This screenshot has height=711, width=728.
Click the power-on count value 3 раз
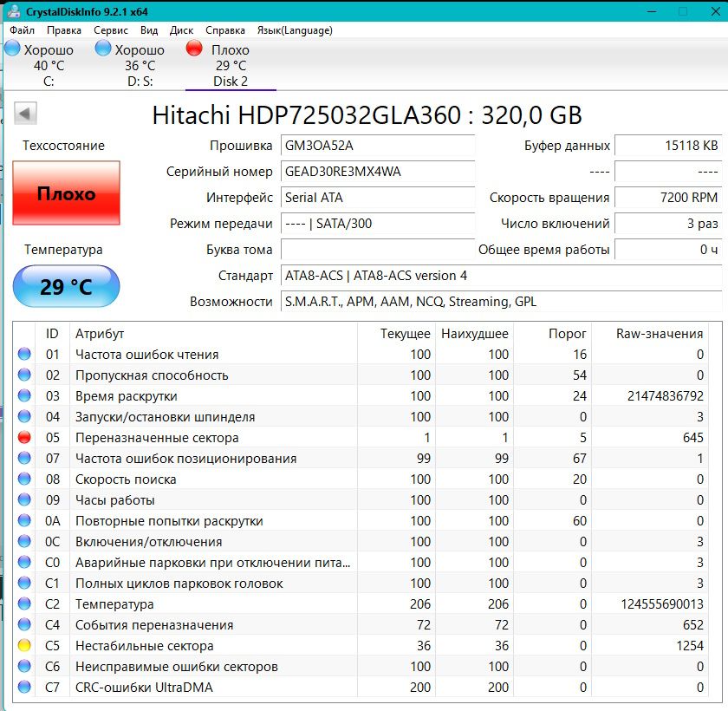(668, 224)
